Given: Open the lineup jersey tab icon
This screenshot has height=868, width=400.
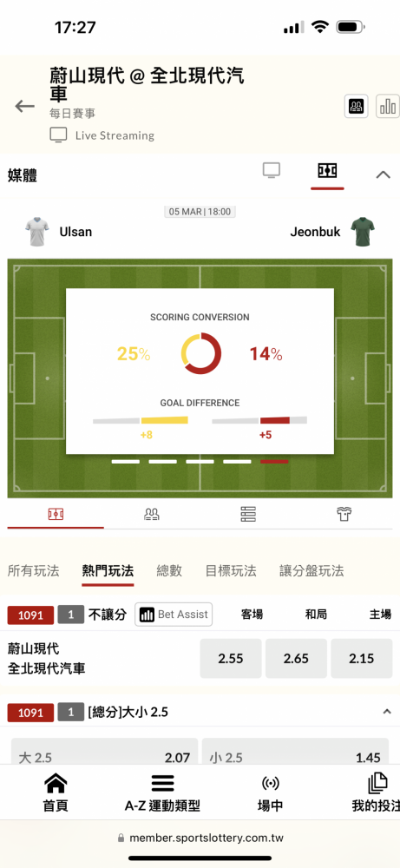Looking at the screenshot, I should click(x=344, y=514).
